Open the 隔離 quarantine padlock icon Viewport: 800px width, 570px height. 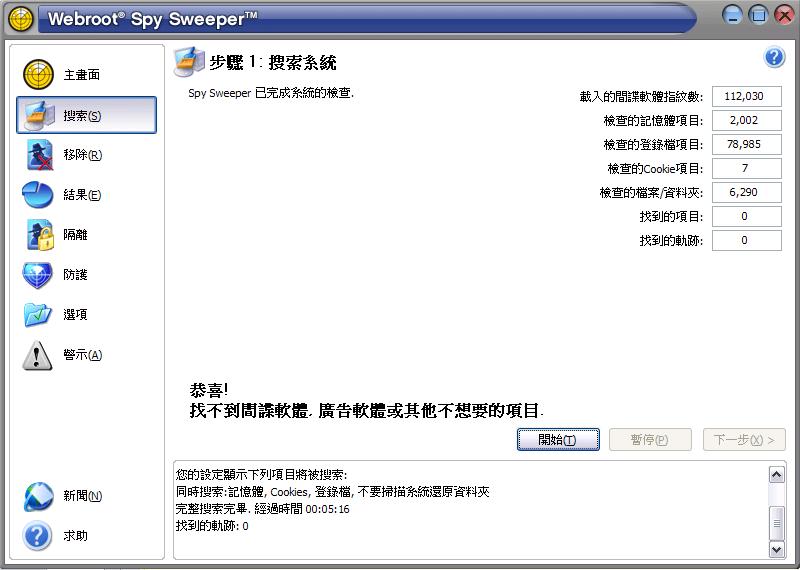[x=40, y=234]
